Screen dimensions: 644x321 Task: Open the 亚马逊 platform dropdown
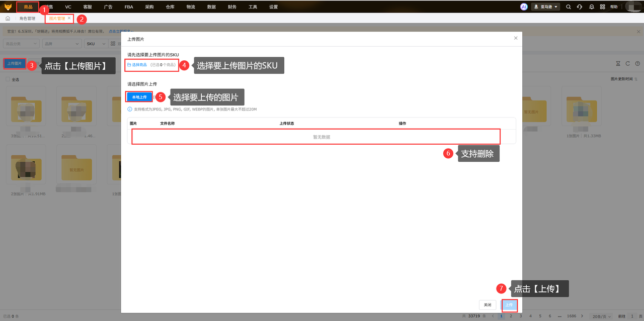point(546,7)
